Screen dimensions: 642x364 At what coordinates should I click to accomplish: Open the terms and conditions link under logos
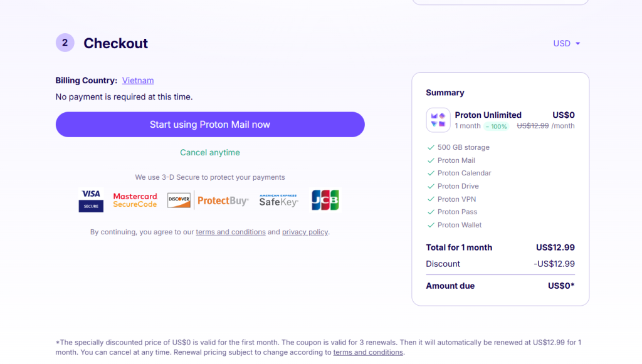[231, 232]
